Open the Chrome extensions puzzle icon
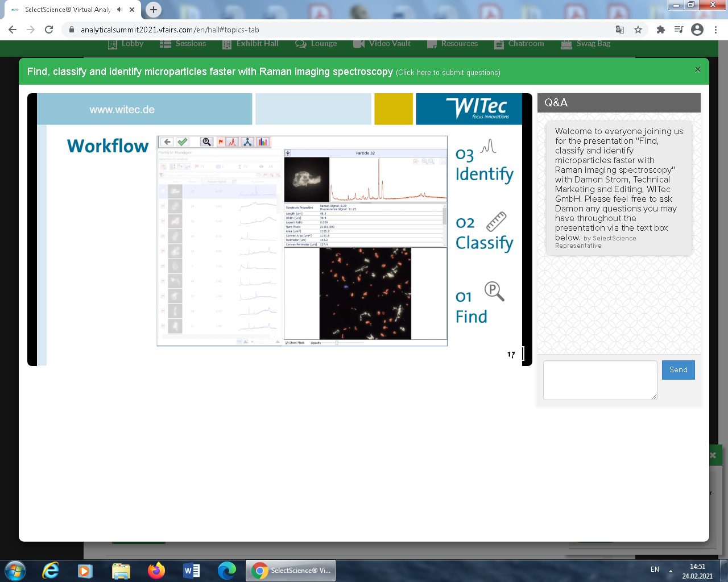This screenshot has height=582, width=728. point(660,30)
